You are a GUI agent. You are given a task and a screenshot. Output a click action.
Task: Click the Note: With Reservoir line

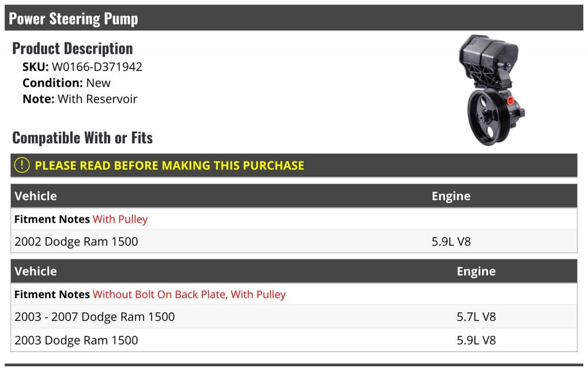[x=80, y=99]
